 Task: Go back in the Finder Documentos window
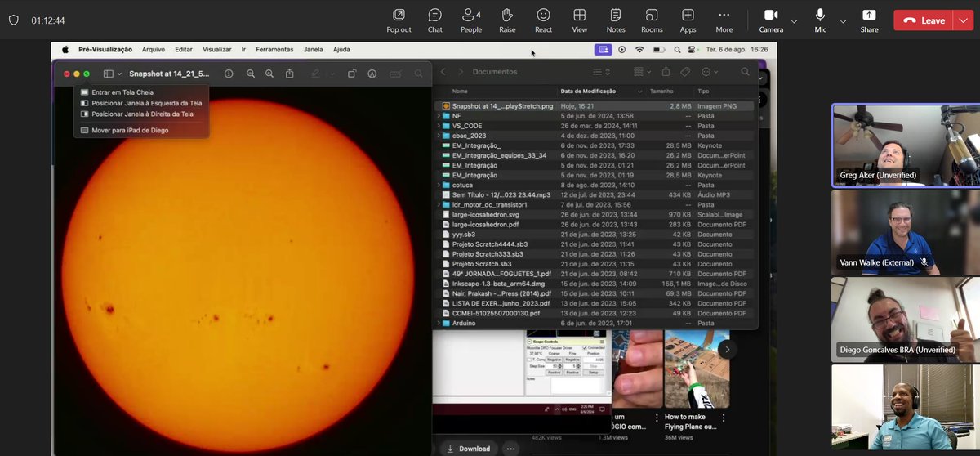tap(443, 72)
